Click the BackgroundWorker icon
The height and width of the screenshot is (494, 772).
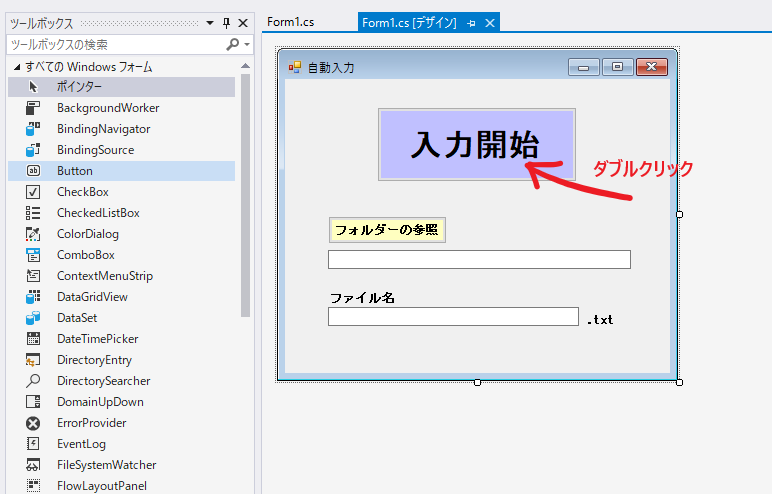pos(33,108)
